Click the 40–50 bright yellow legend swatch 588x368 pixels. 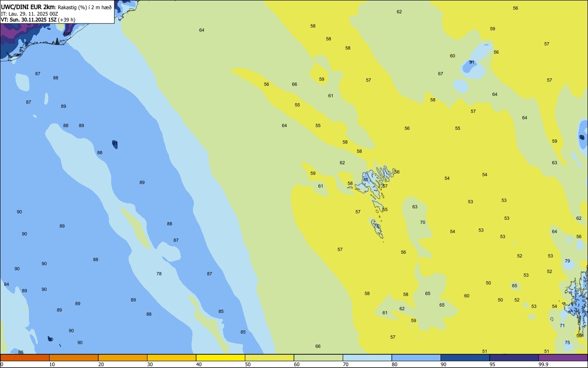[x=220, y=357]
